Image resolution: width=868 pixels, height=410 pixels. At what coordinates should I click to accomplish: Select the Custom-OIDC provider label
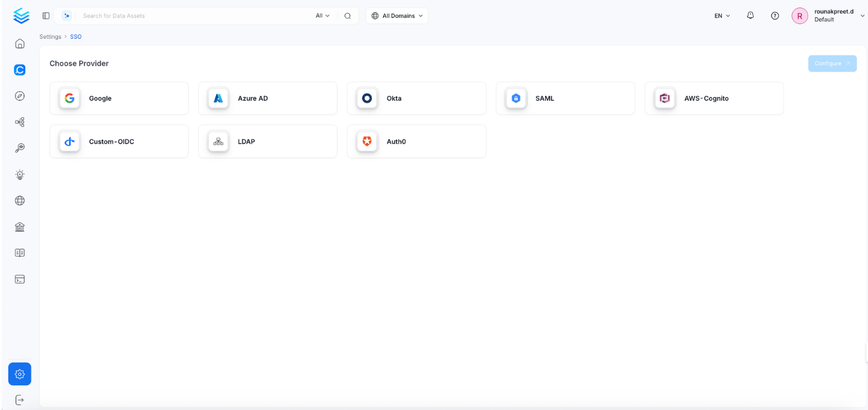pyautogui.click(x=112, y=142)
